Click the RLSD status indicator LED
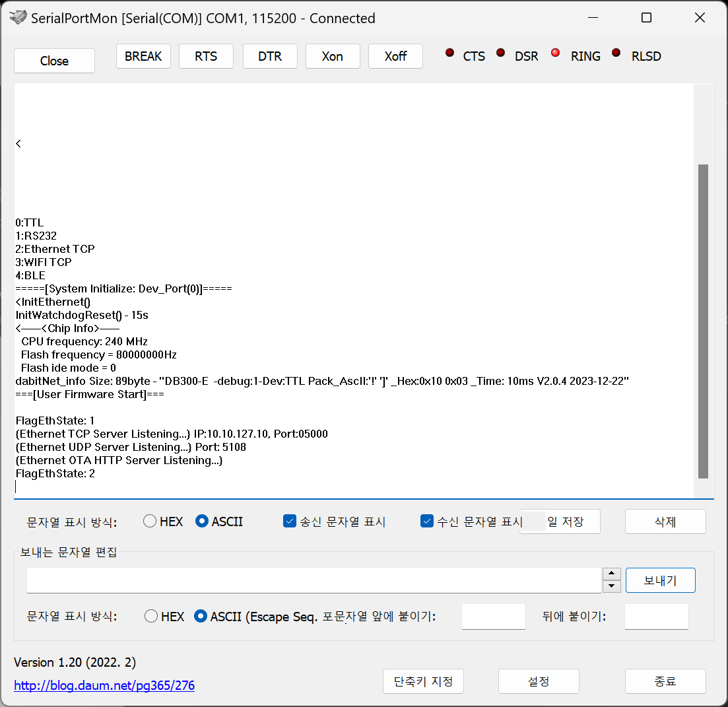Viewport: 728px width, 707px height. pyautogui.click(x=616, y=53)
